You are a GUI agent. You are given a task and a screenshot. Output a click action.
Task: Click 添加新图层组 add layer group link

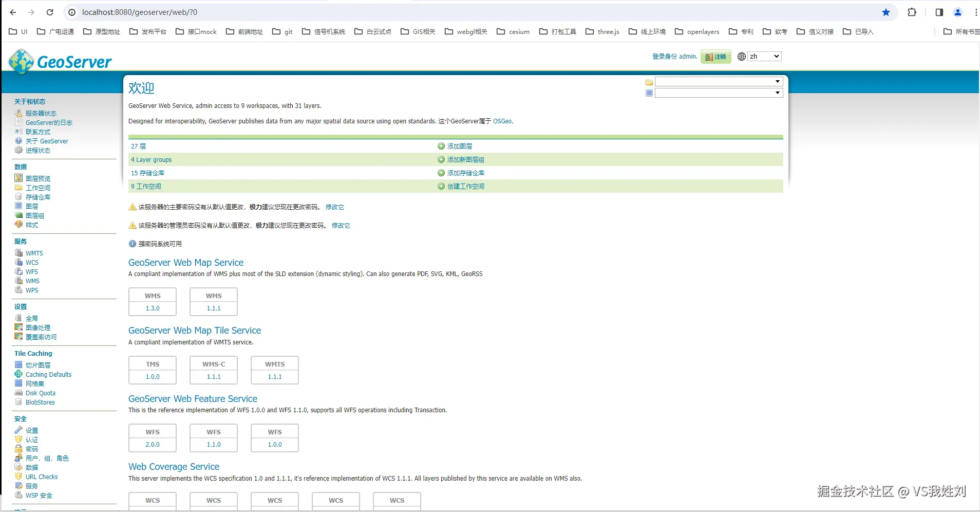pos(466,160)
